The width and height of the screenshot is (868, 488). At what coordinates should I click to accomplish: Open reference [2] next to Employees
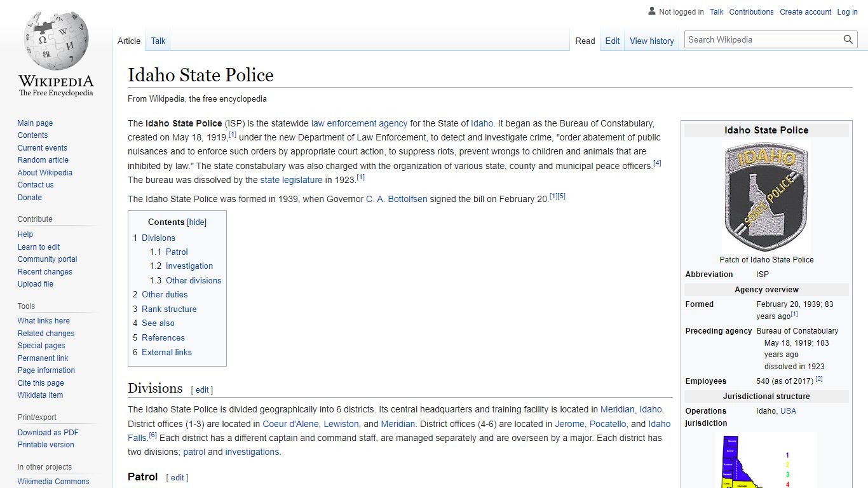click(819, 379)
